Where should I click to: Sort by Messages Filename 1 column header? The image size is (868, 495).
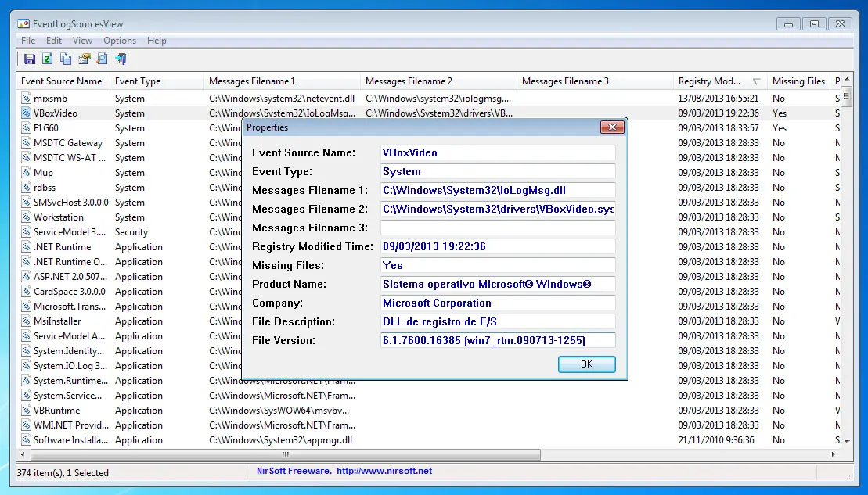point(283,81)
